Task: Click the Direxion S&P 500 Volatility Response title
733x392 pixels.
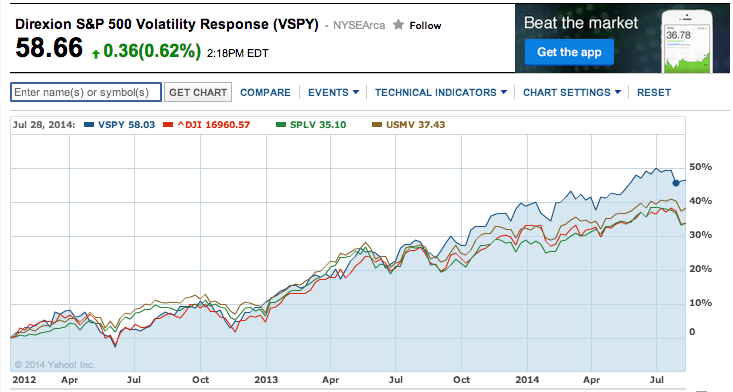Action: pyautogui.click(x=166, y=24)
